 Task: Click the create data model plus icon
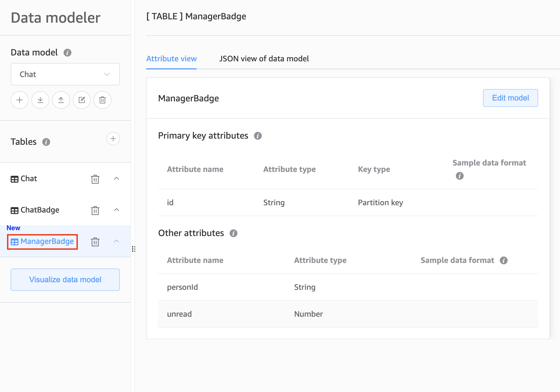pos(20,100)
